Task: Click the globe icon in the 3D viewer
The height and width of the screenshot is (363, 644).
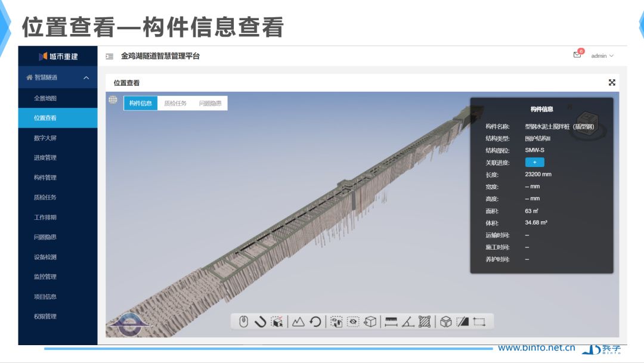Action: point(113,100)
